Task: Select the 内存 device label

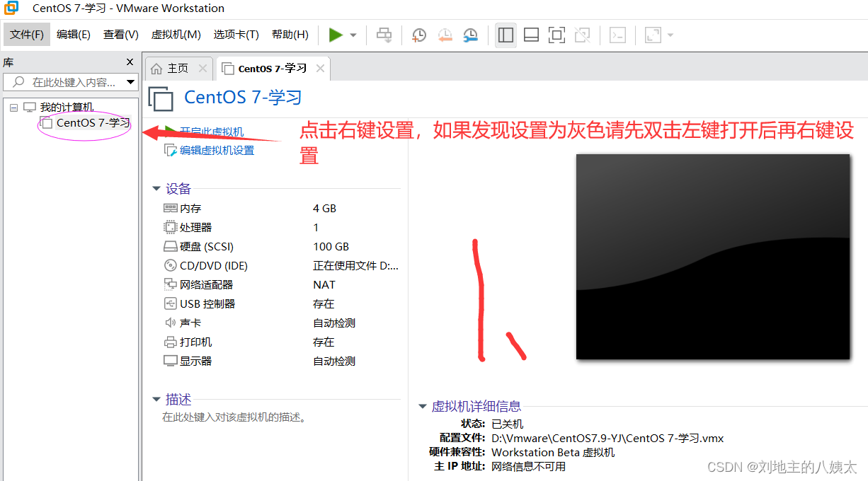Action: click(x=190, y=208)
